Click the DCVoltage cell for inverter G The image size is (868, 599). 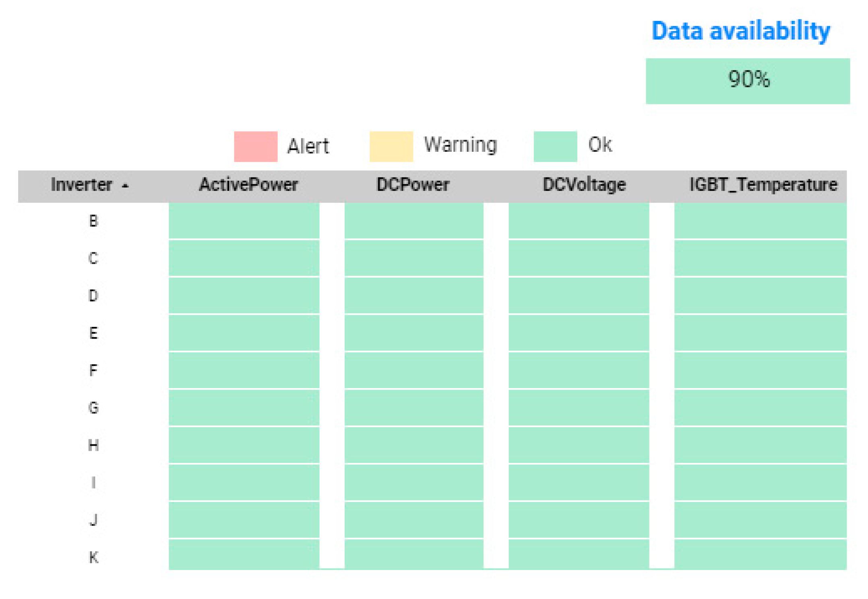coord(579,408)
